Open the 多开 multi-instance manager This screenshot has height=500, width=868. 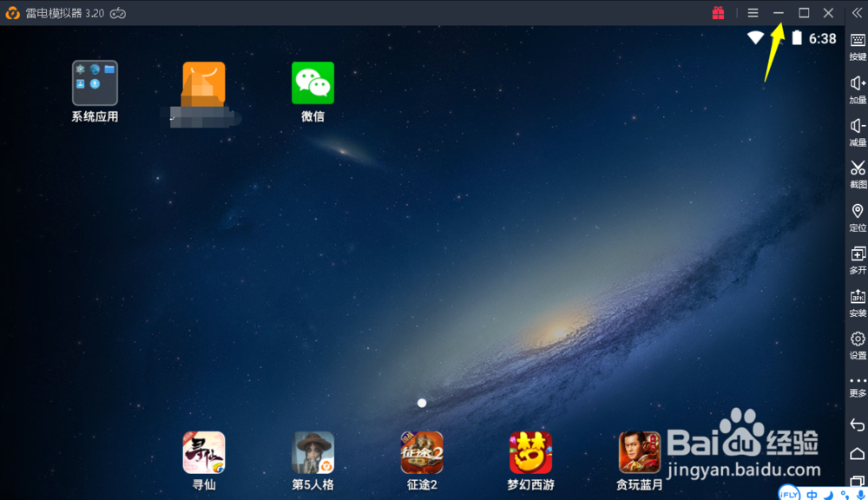pos(858,260)
